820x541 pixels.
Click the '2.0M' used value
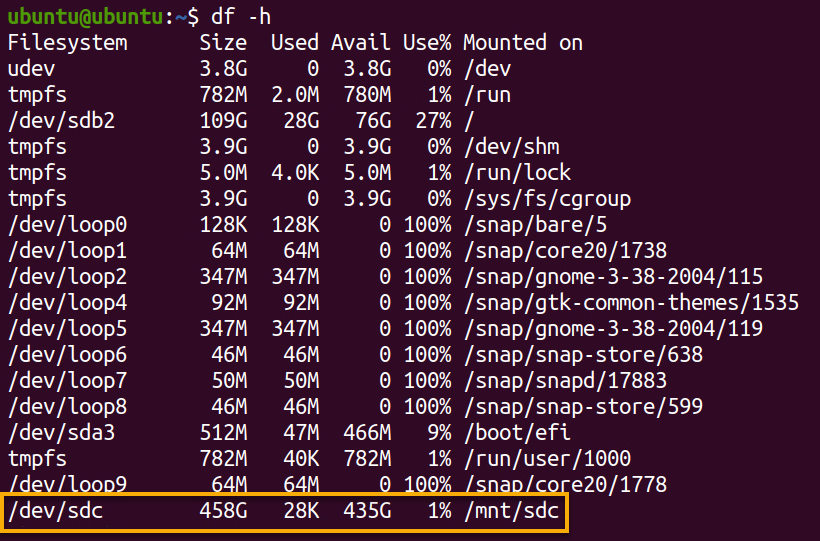tap(295, 95)
